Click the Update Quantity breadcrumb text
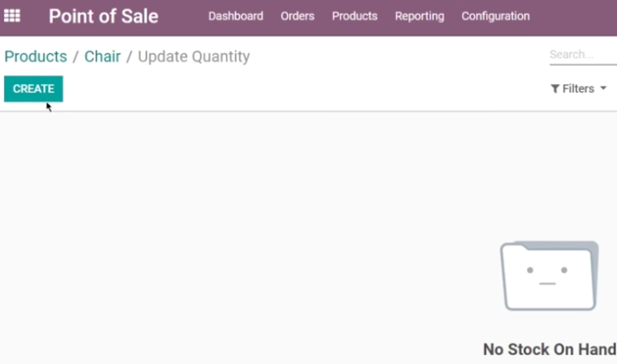 (193, 57)
